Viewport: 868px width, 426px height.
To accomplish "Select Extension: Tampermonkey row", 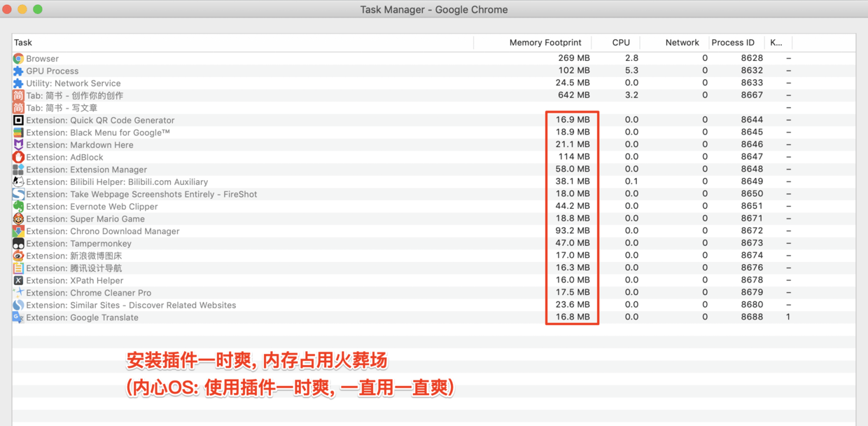I will point(434,244).
